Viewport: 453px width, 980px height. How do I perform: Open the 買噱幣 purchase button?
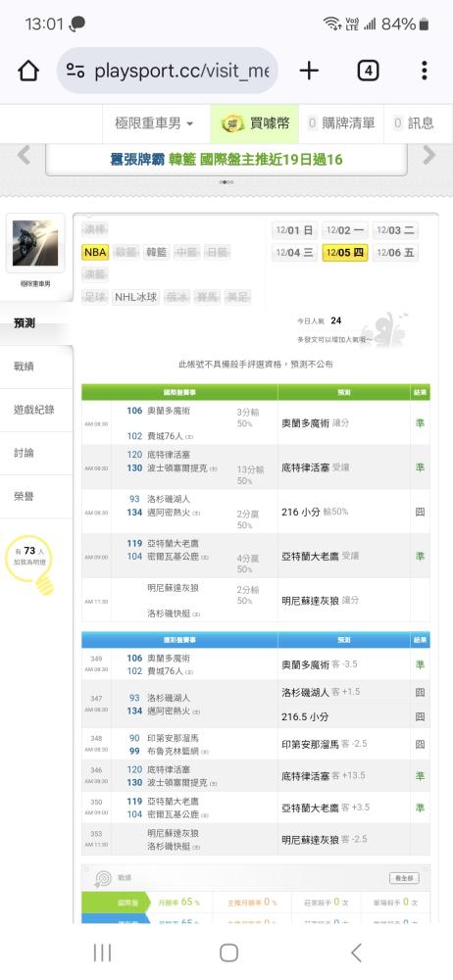pyautogui.click(x=255, y=123)
